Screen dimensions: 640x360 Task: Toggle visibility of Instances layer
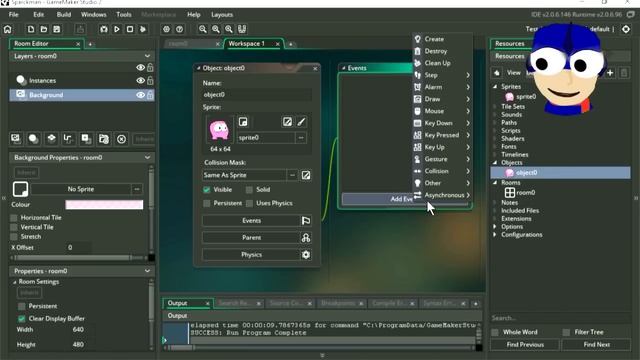pos(140,80)
